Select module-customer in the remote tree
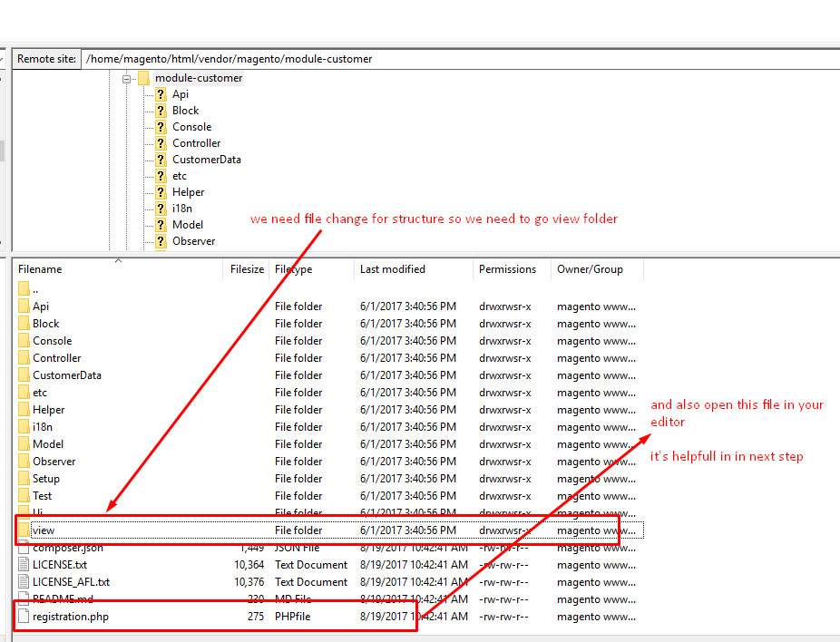Screen dimensions: 840x642 pyautogui.click(x=199, y=78)
